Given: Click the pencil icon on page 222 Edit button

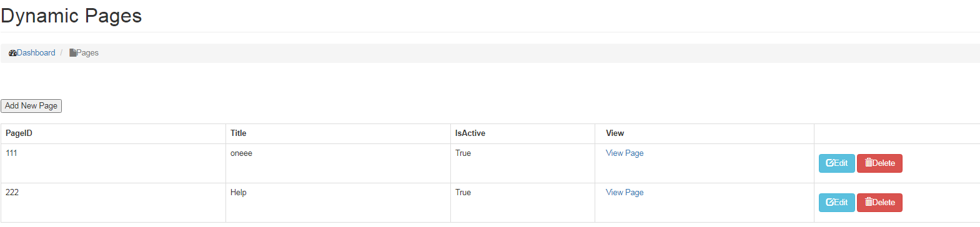Looking at the screenshot, I should click(x=830, y=202).
